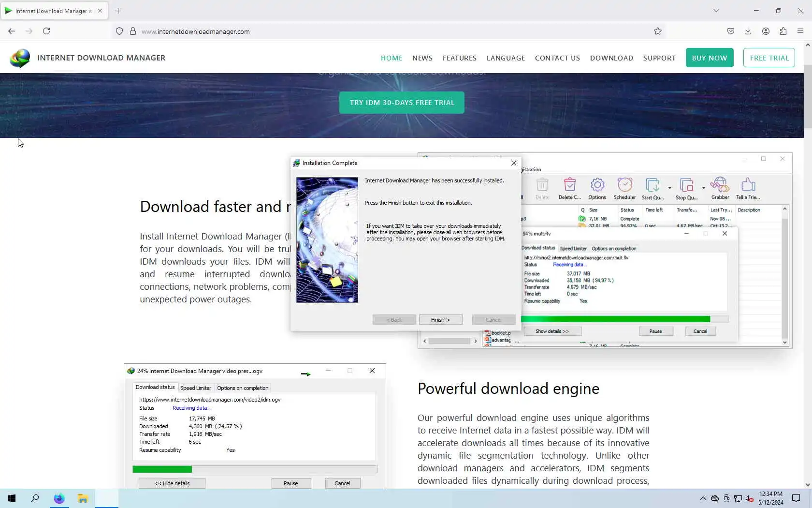Close the Installation Complete dialog
The width and height of the screenshot is (812, 508).
[x=514, y=163]
